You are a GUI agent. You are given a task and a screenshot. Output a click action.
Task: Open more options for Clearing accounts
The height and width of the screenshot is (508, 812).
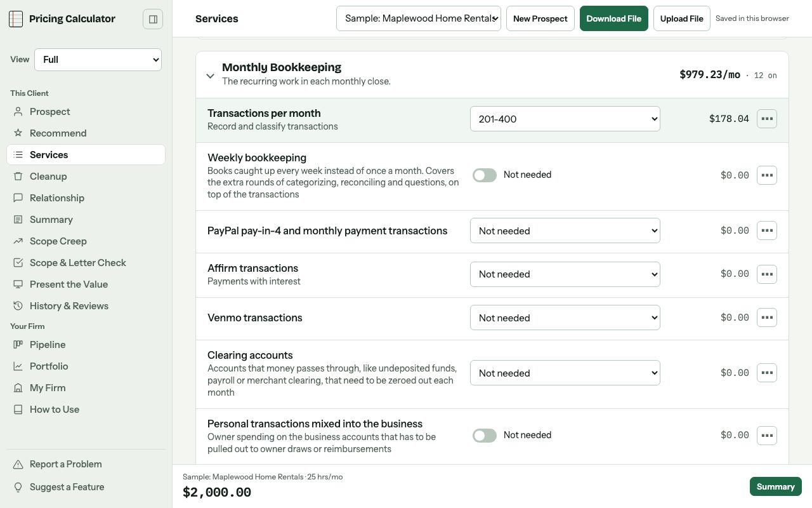[767, 373]
